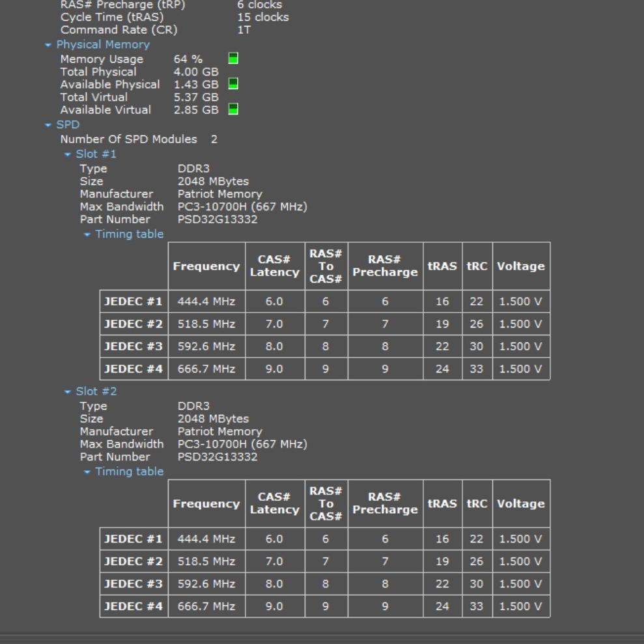Click the Voltage header in Slot #2 table
Screen dimensions: 644x644
pyautogui.click(x=520, y=504)
